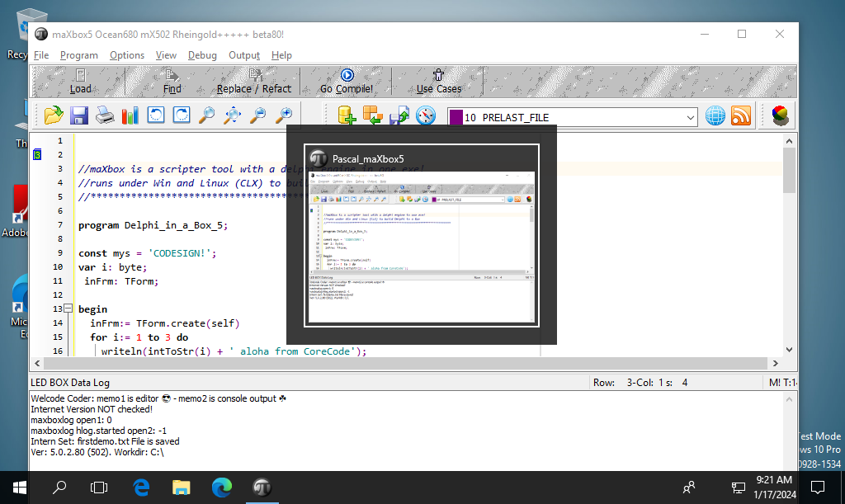845x504 pixels.
Task: Collapse the begin block at line 13
Action: coord(68,309)
